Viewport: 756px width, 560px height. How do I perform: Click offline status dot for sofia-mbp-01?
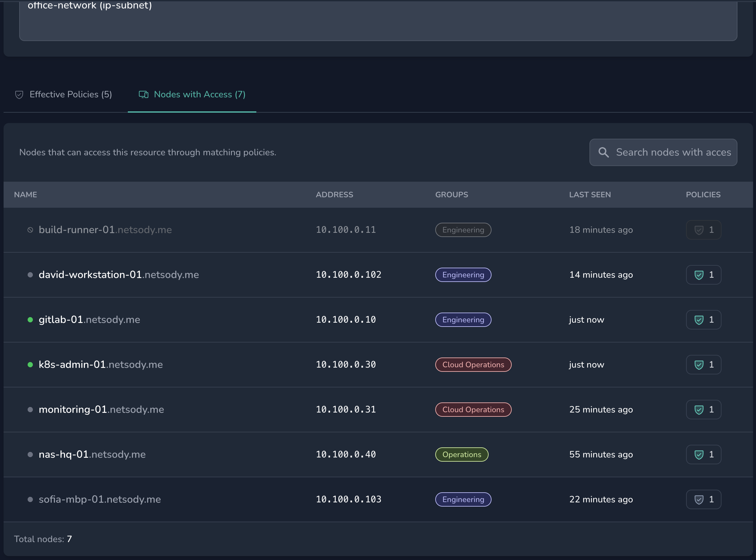(30, 499)
